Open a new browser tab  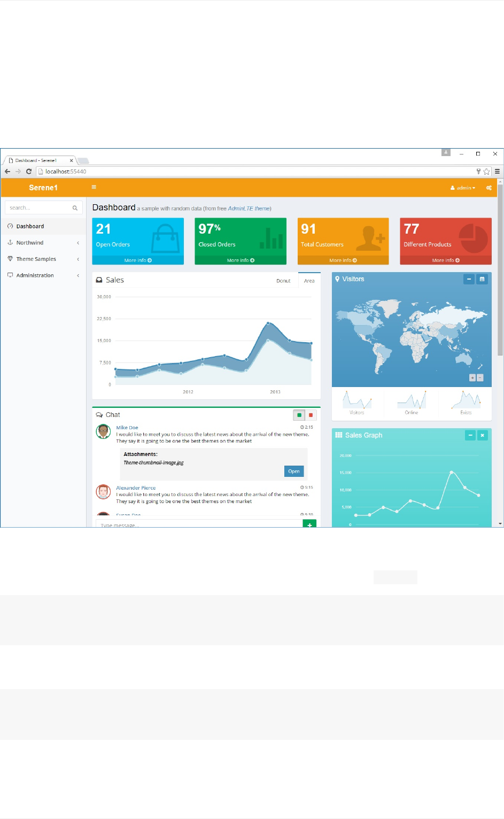83,160
